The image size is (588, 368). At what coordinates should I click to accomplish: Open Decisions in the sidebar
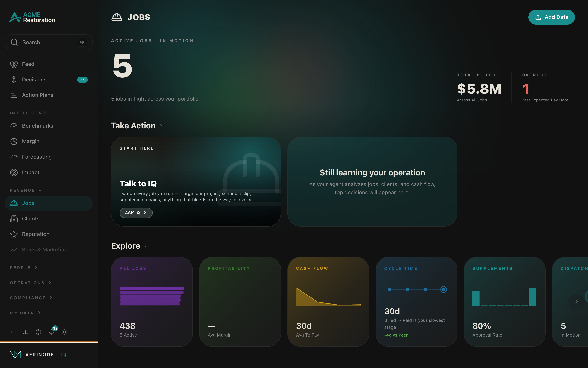[x=49, y=80]
